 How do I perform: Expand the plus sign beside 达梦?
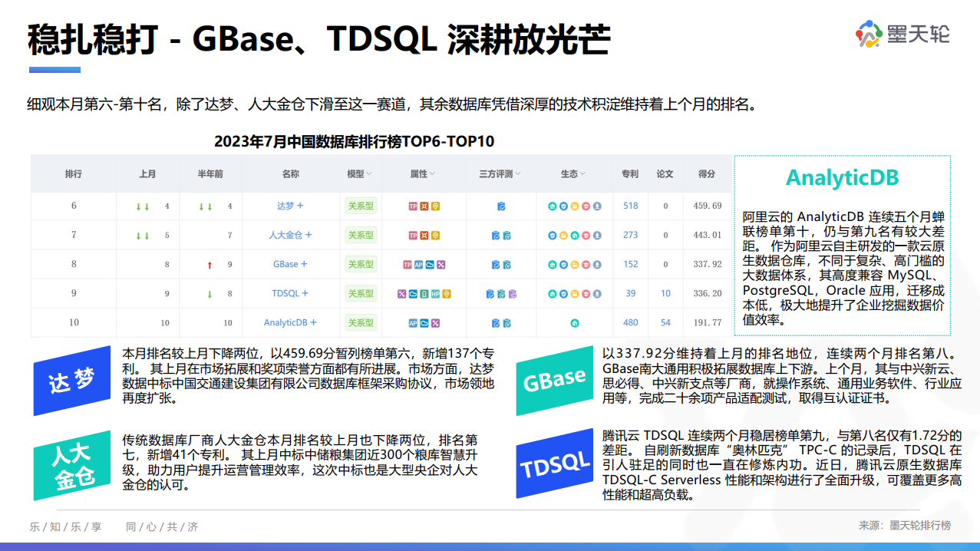click(300, 206)
